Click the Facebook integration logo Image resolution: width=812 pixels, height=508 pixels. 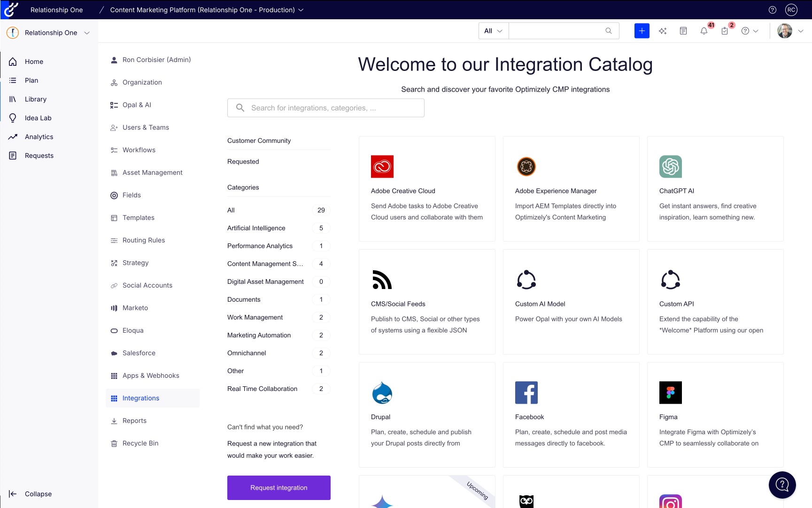pyautogui.click(x=526, y=393)
